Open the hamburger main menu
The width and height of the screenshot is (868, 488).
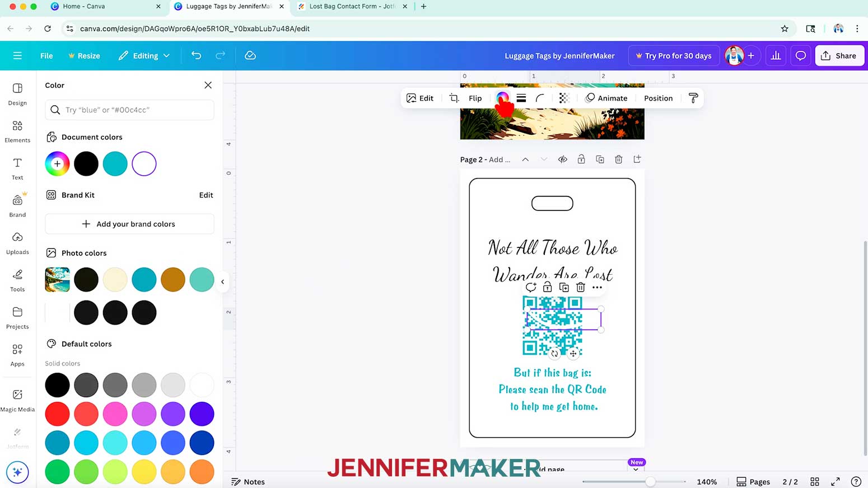17,55
